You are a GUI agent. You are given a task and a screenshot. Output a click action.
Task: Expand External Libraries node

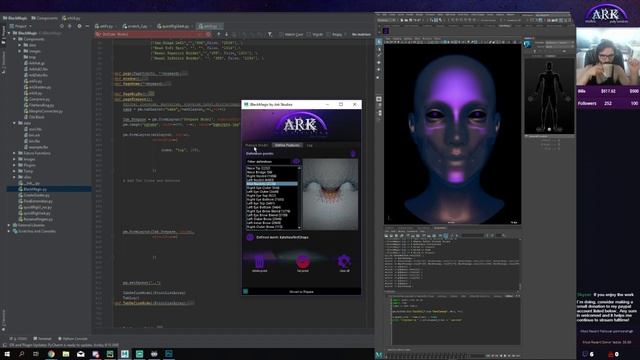[9, 225]
